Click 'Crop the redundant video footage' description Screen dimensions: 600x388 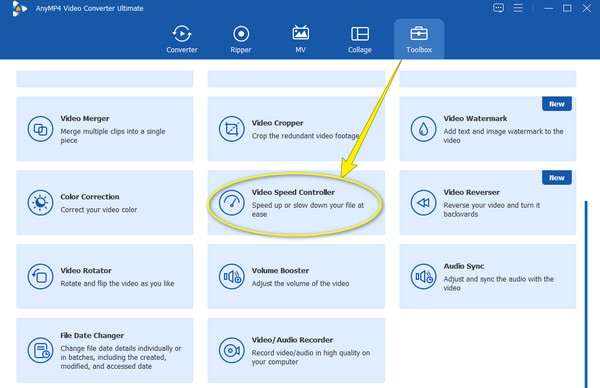[305, 136]
